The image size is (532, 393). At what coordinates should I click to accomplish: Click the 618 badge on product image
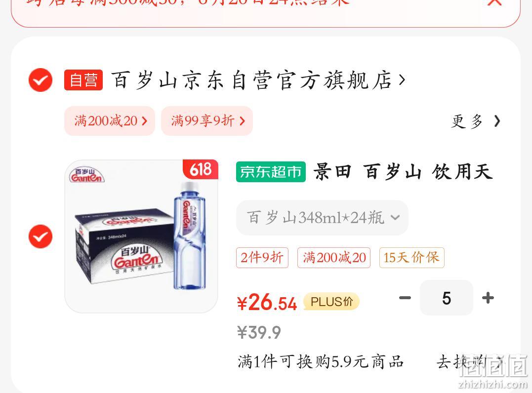pyautogui.click(x=201, y=169)
